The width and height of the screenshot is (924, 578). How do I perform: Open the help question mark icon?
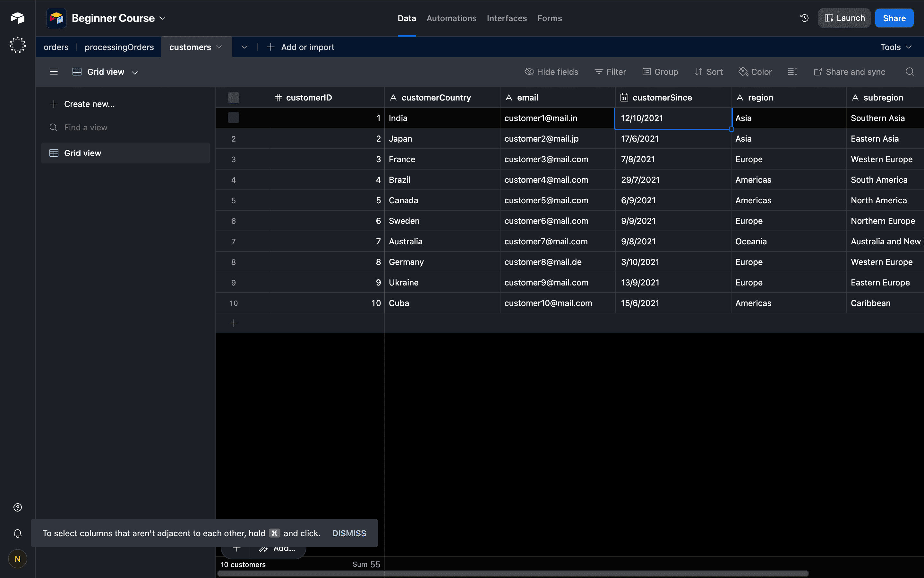[18, 507]
